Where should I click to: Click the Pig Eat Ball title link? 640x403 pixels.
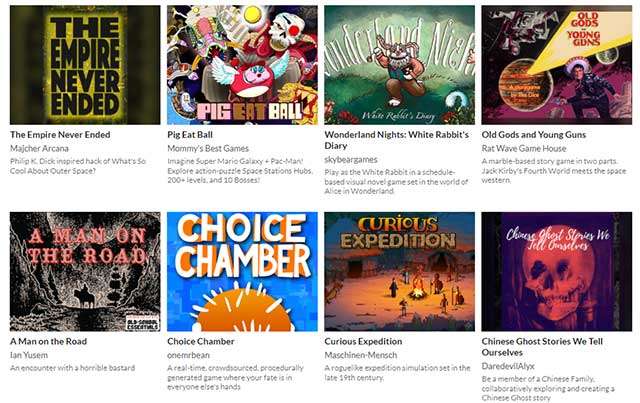pos(190,135)
